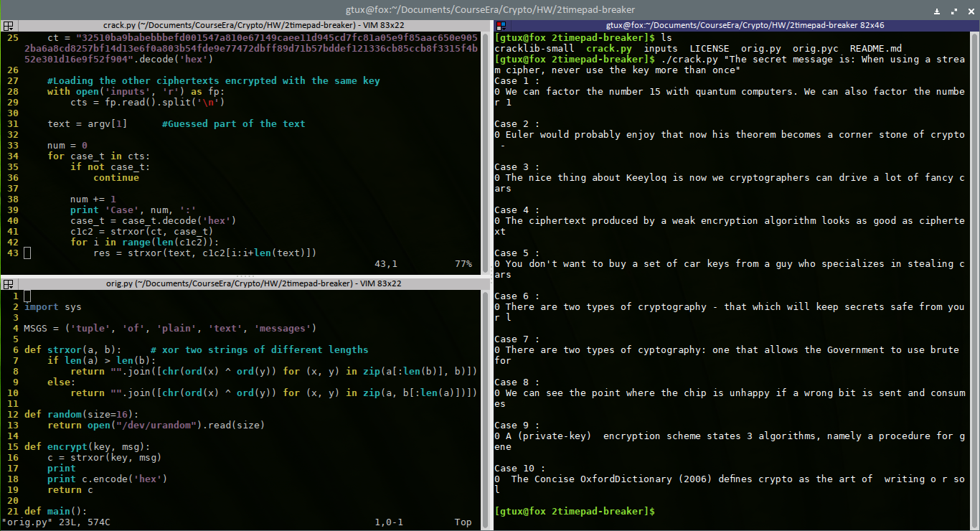Click the shell prompt at the terminal bottom
The width and height of the screenshot is (980, 531).
tap(574, 511)
